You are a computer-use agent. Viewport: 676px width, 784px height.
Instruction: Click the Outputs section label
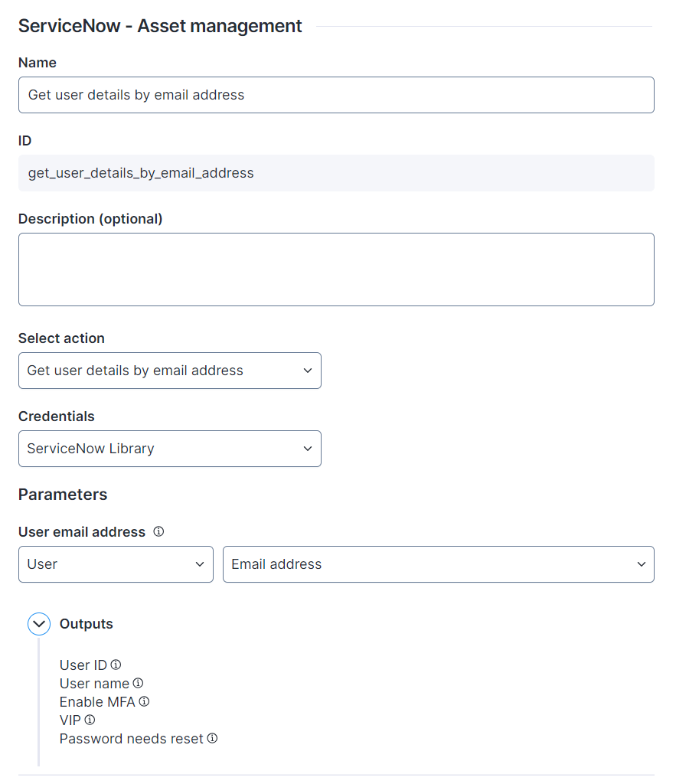click(x=86, y=624)
